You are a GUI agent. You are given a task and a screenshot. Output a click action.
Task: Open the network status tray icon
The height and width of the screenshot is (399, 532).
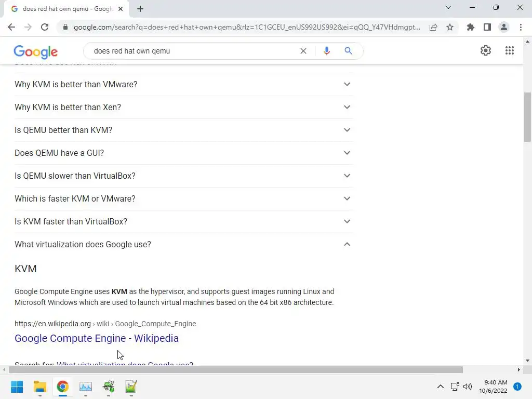pyautogui.click(x=455, y=387)
